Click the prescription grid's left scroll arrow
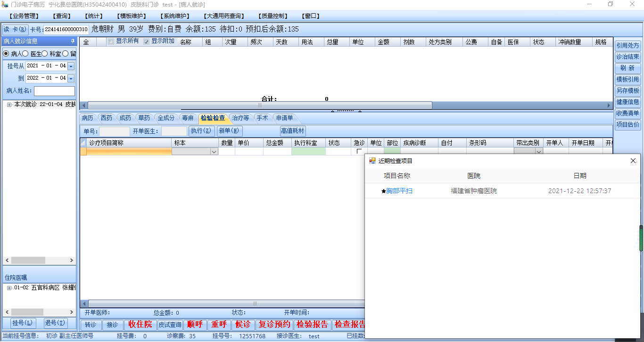 click(83, 106)
